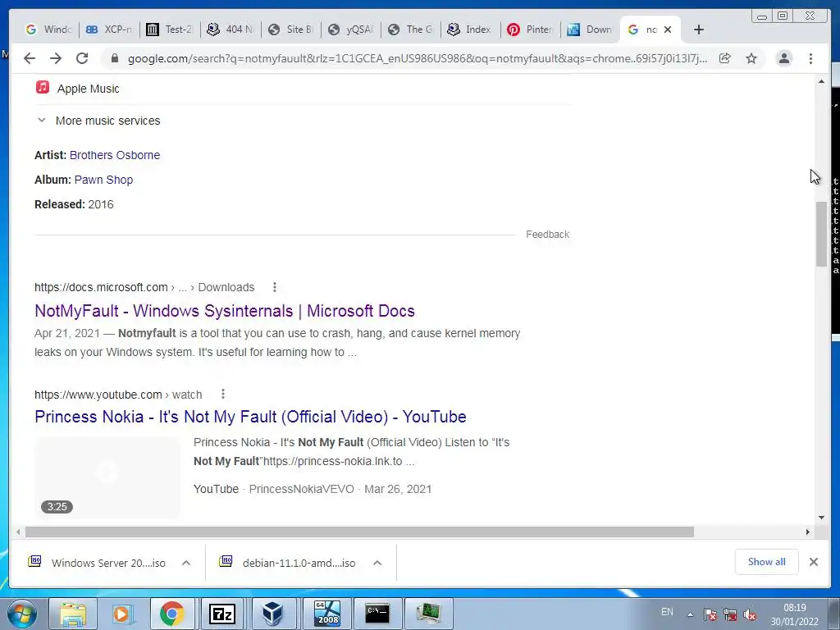Screen dimensions: 840x630
Task: Send Feedback on the music panel
Action: pos(547,234)
